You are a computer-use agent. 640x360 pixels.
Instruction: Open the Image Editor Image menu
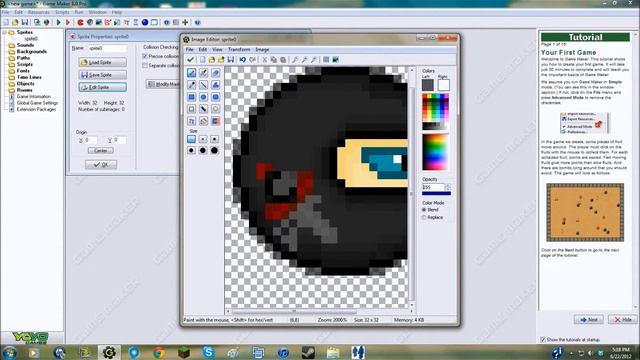[x=262, y=49]
